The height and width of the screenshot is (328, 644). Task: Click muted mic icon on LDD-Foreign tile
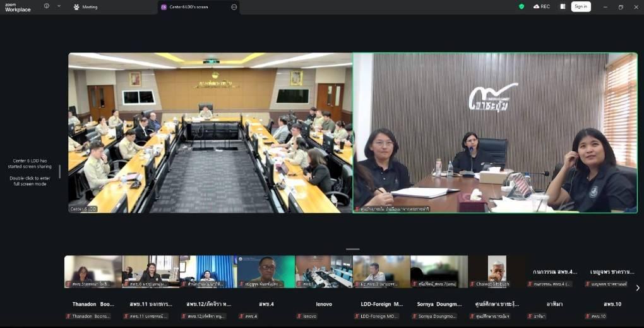pos(356,316)
